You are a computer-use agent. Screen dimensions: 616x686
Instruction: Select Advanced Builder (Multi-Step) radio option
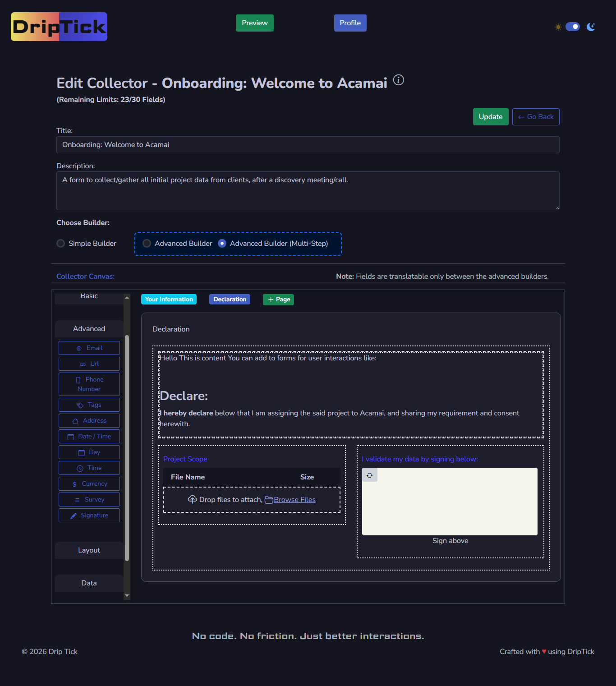[x=222, y=244]
